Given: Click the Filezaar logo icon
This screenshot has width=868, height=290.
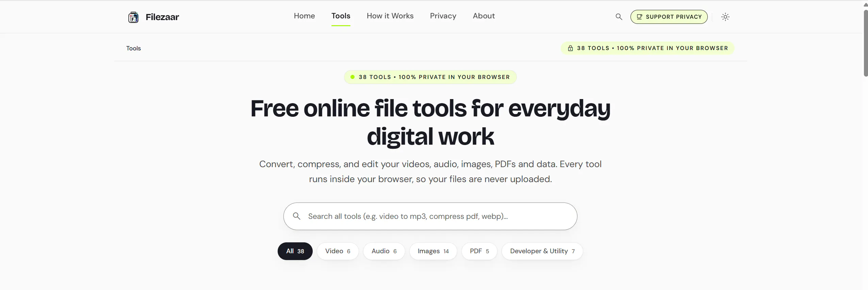Looking at the screenshot, I should coord(133,17).
